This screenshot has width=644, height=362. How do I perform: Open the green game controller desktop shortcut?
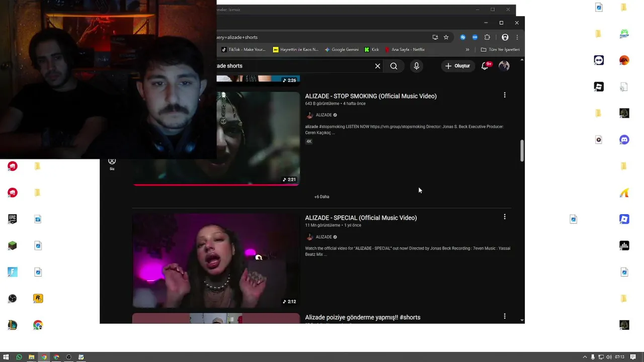tap(624, 34)
